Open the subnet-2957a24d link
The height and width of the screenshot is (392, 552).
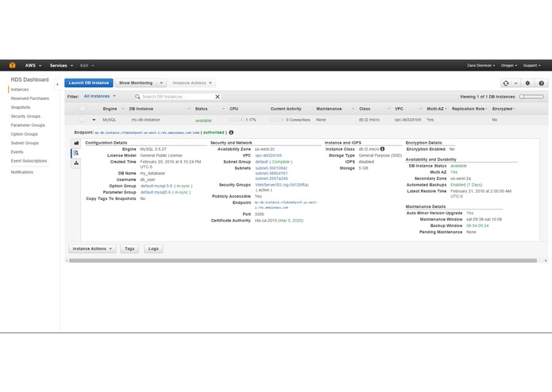271,179
